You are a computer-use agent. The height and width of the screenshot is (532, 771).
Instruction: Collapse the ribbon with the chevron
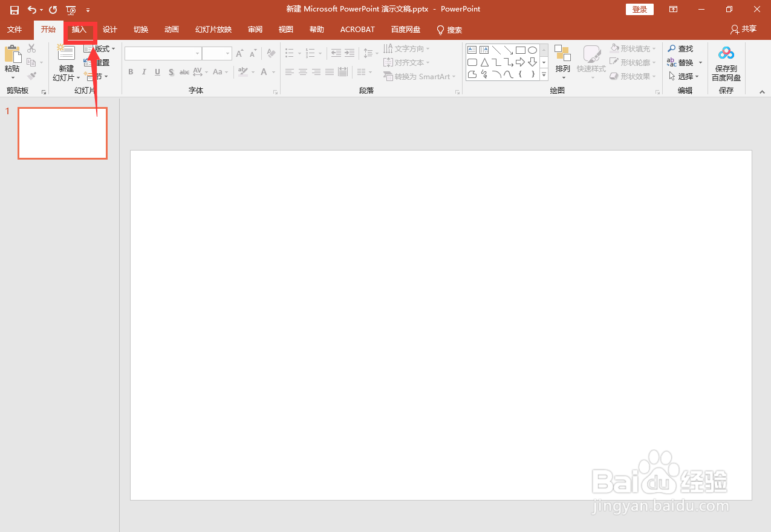[762, 92]
